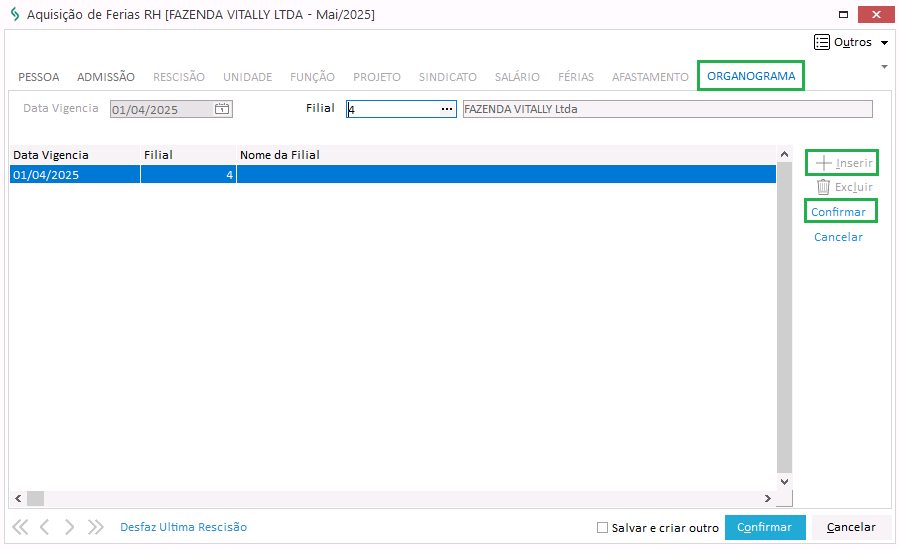
Task: Close the Aquisição de Ferias window
Action: point(876,15)
